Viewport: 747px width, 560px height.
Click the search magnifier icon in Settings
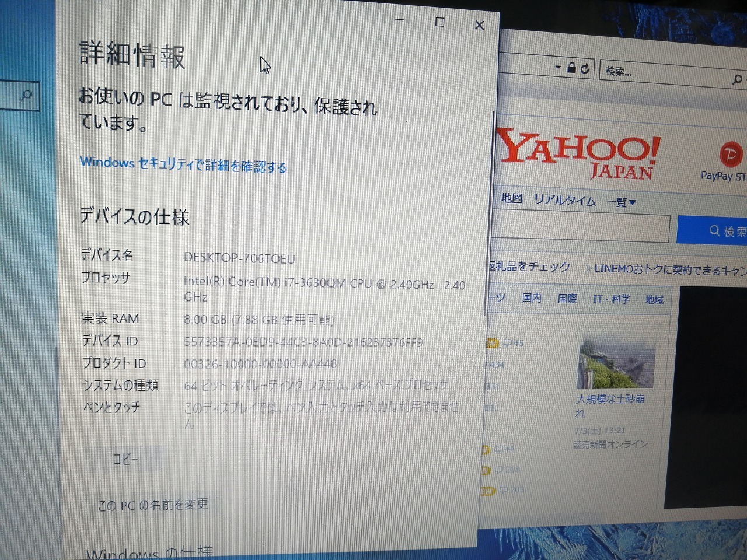[26, 96]
